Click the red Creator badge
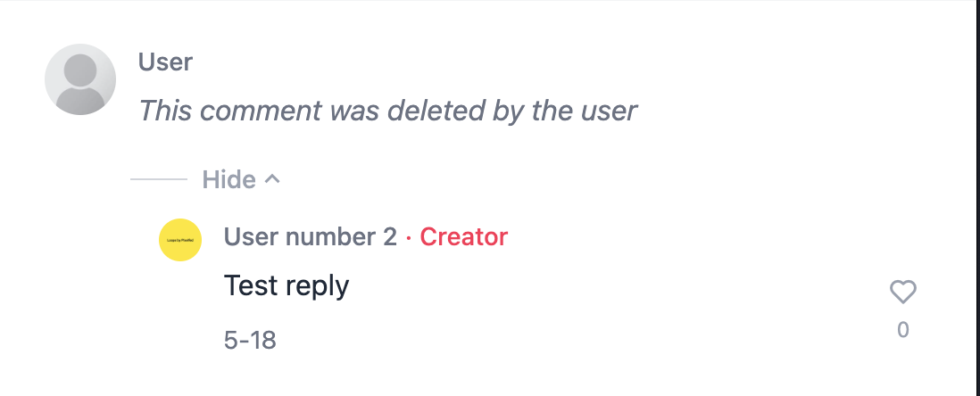 463,237
